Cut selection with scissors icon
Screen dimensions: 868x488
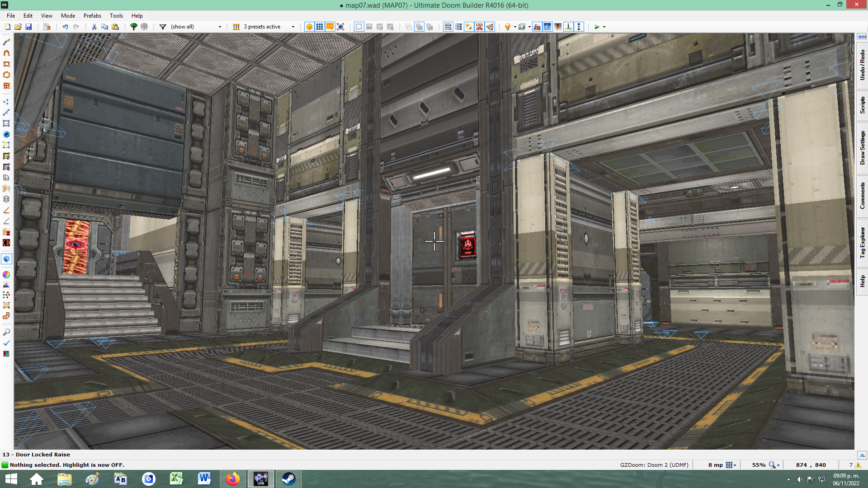coord(94,27)
